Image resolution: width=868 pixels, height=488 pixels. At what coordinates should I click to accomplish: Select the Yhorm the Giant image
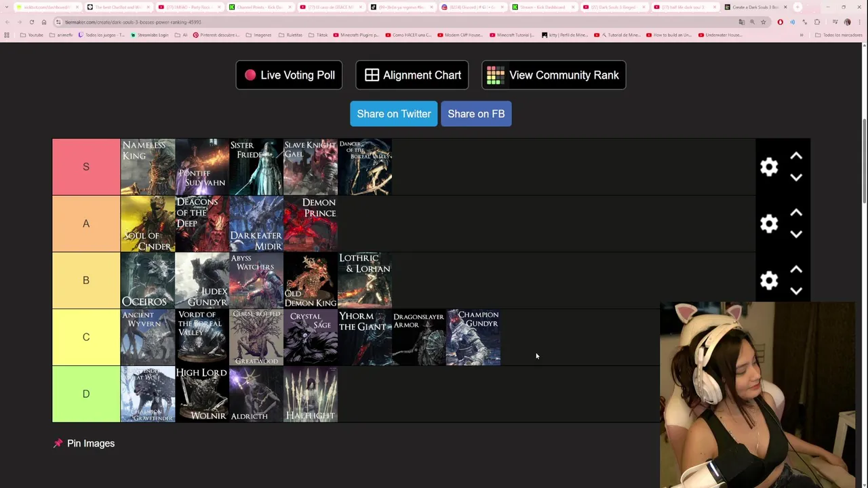tap(365, 338)
